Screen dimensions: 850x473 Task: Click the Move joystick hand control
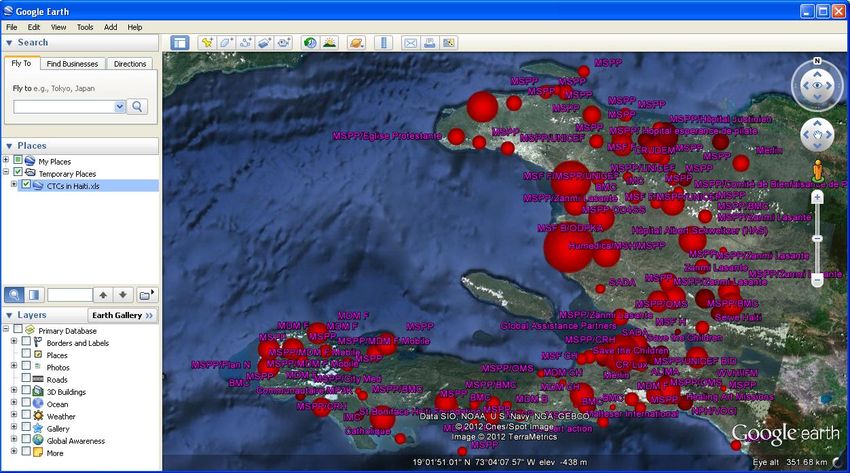point(817,135)
